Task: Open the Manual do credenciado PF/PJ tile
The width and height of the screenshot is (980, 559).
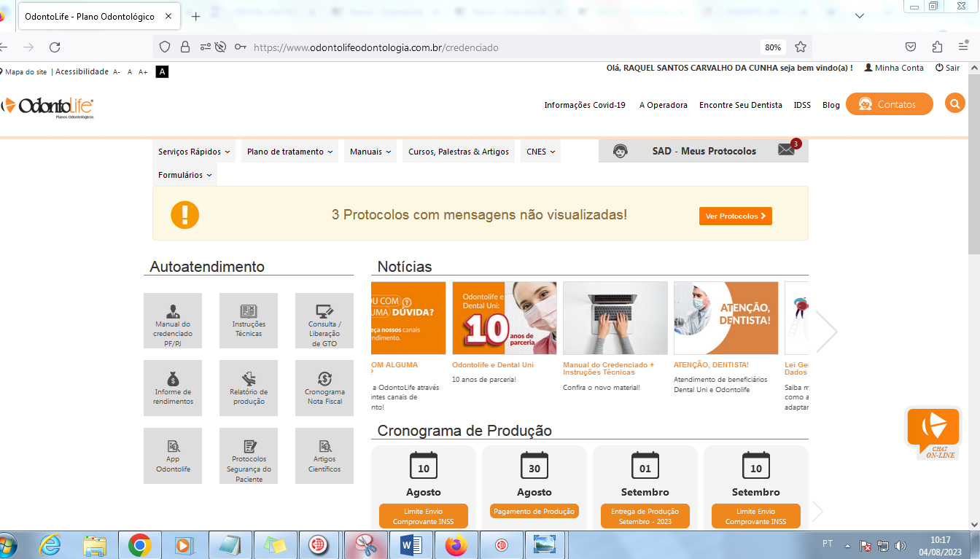Action: 173,321
